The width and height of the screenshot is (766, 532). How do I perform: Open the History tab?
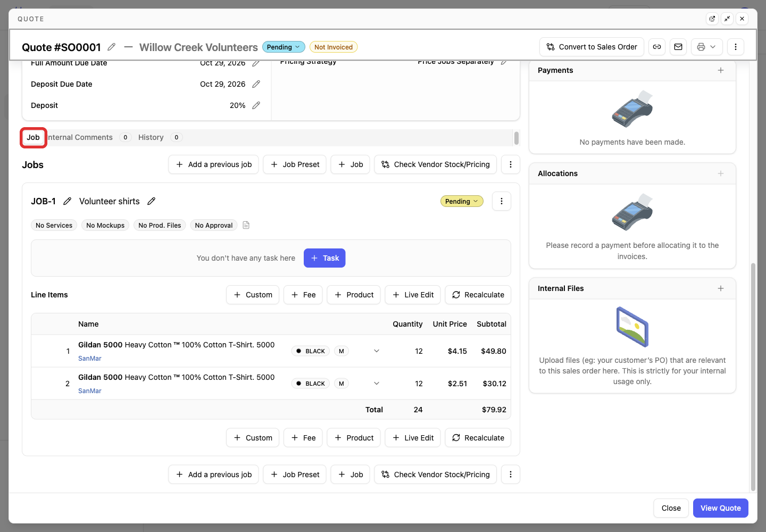pyautogui.click(x=160, y=137)
